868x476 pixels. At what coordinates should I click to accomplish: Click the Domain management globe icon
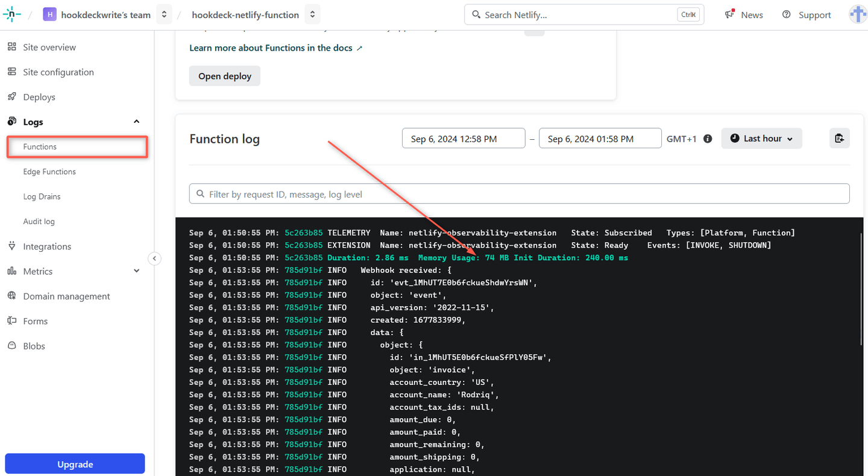pos(11,296)
